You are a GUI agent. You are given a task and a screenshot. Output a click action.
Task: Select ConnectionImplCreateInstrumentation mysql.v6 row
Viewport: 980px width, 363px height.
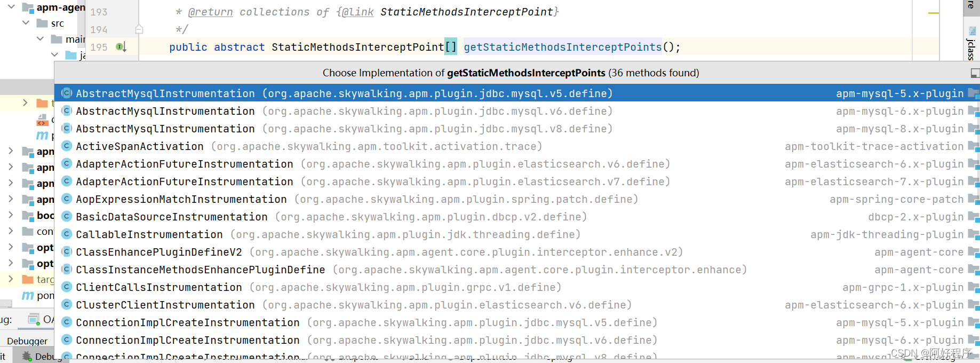pos(516,340)
